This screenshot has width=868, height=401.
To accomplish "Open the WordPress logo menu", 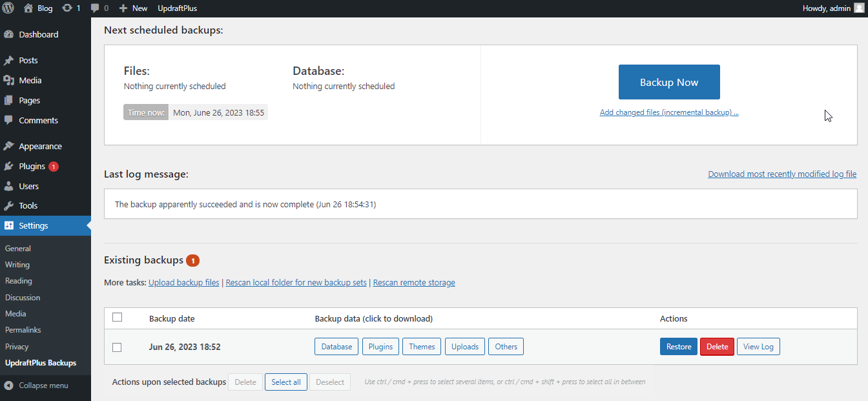I will (x=8, y=8).
